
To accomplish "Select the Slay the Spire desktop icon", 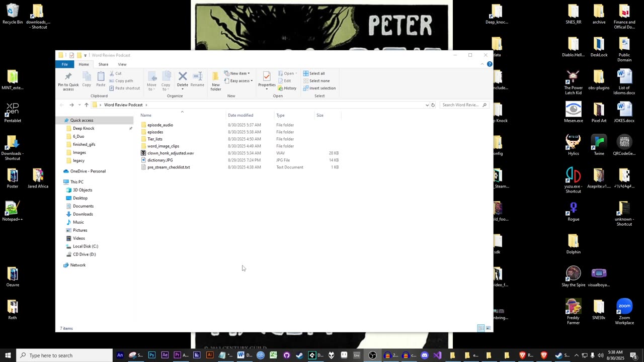I will pyautogui.click(x=574, y=277).
